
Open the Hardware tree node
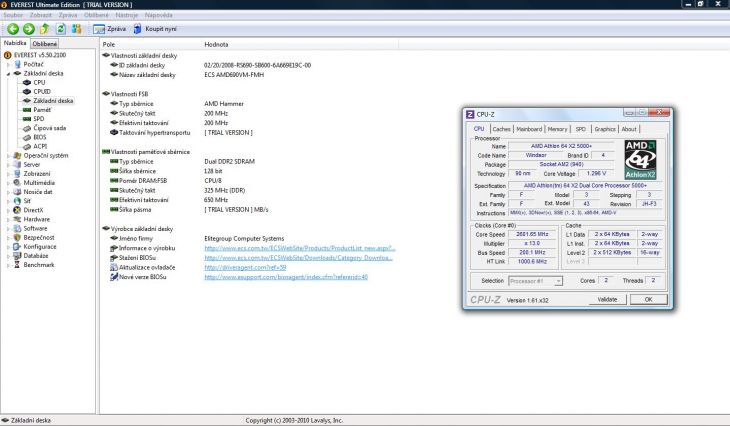coord(36,219)
